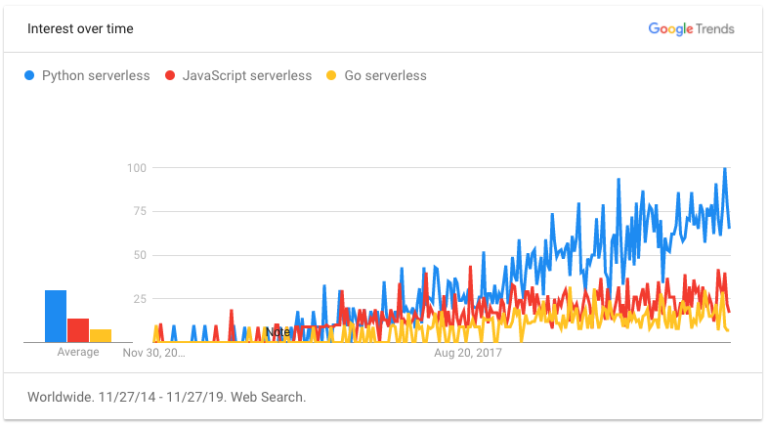Click the Interest over time heading
This screenshot has width=768, height=429.
click(x=80, y=29)
